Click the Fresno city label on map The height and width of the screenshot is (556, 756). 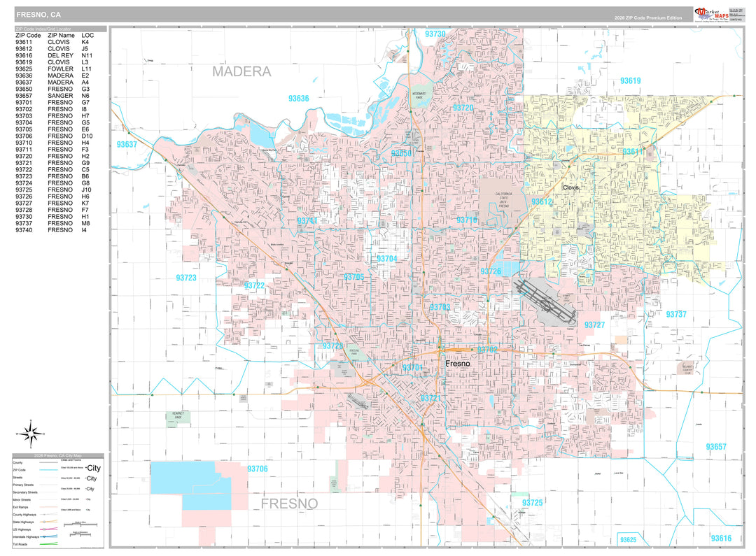[458, 363]
